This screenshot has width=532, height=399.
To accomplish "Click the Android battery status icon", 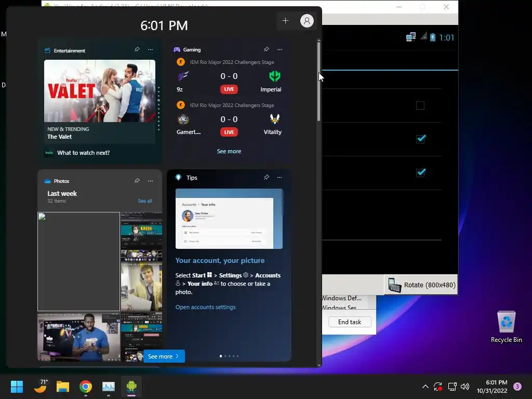I will click(433, 37).
